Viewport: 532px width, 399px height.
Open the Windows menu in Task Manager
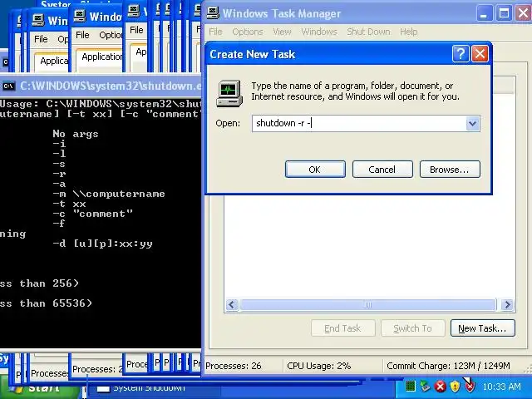point(319,32)
